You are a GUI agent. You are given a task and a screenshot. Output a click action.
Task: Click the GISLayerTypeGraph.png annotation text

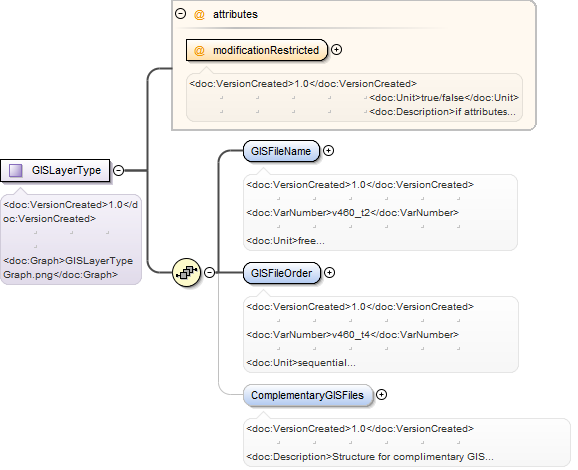tap(69, 268)
